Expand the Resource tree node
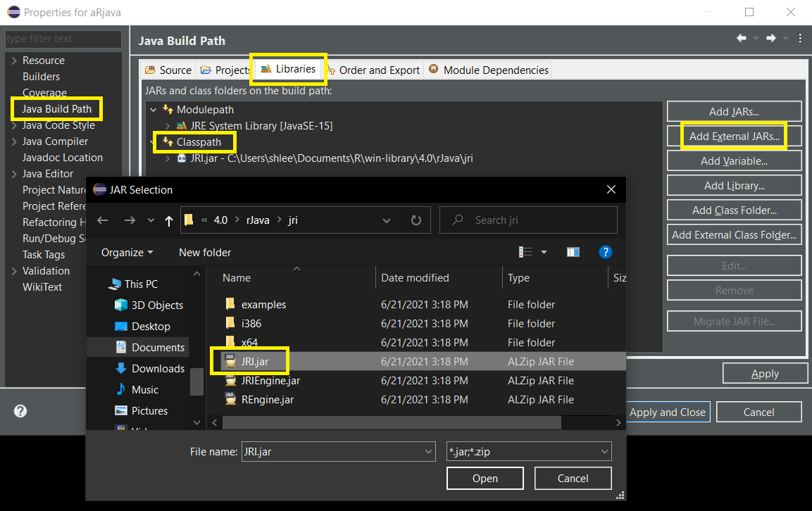812x511 pixels. (14, 61)
